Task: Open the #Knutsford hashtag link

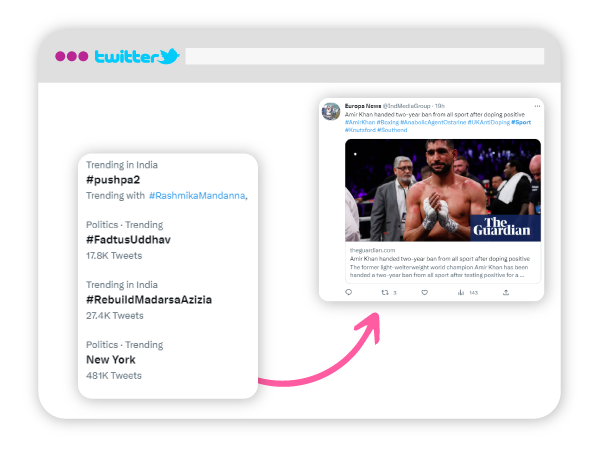Action: (x=360, y=130)
